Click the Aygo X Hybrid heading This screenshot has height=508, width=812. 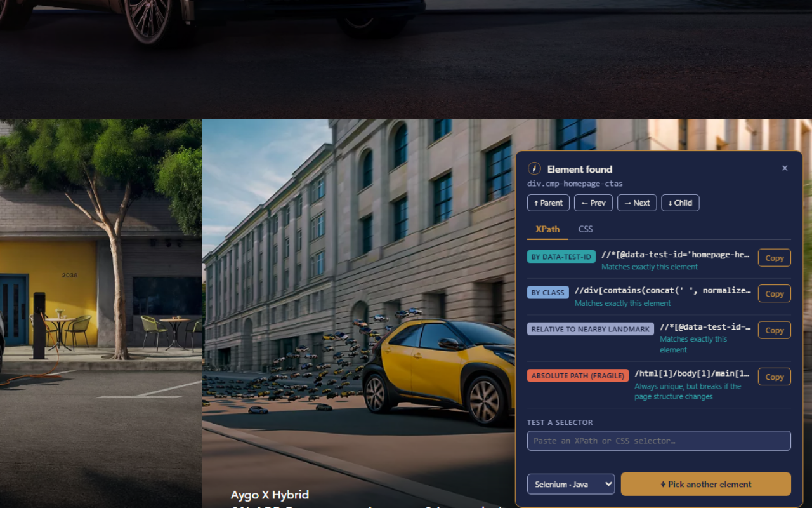[270, 495]
